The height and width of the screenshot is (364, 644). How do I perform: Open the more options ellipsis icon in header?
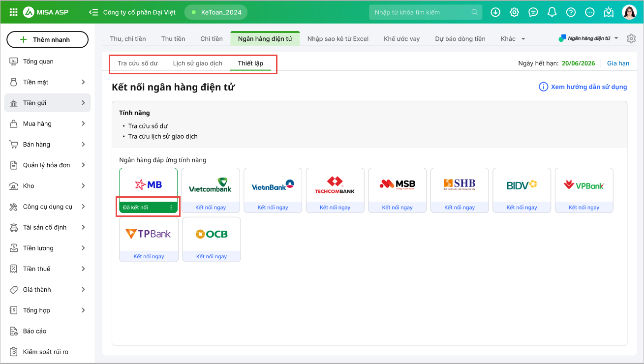[x=590, y=12]
